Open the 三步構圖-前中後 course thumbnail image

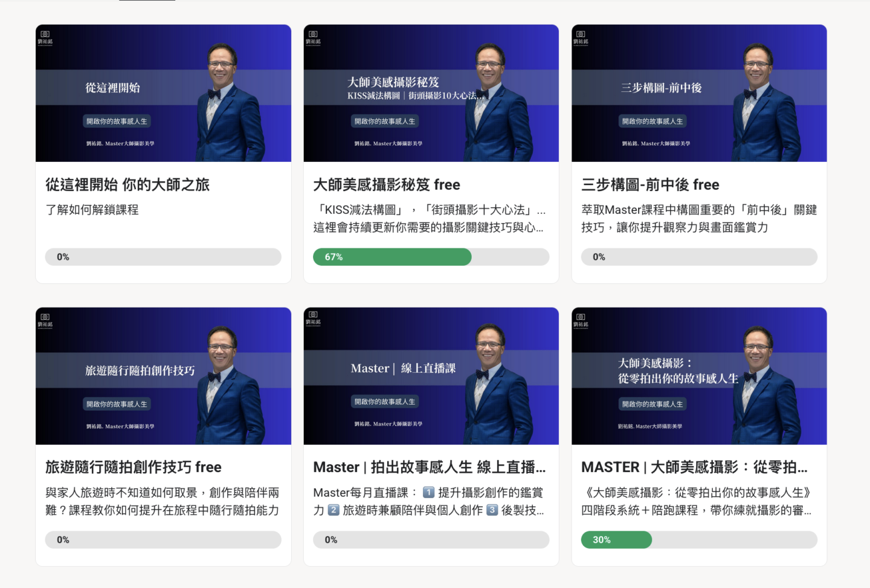[699, 93]
